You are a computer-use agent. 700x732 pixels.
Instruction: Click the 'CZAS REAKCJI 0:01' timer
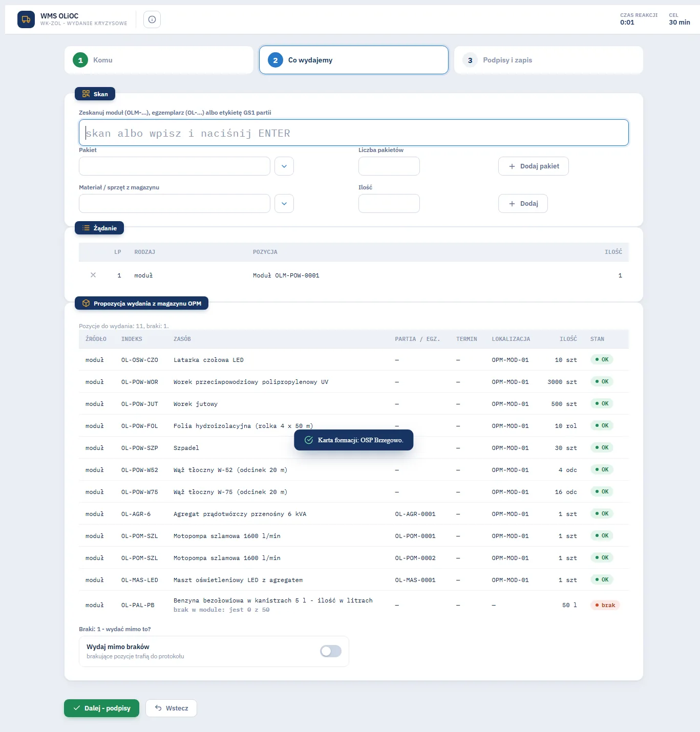(639, 19)
